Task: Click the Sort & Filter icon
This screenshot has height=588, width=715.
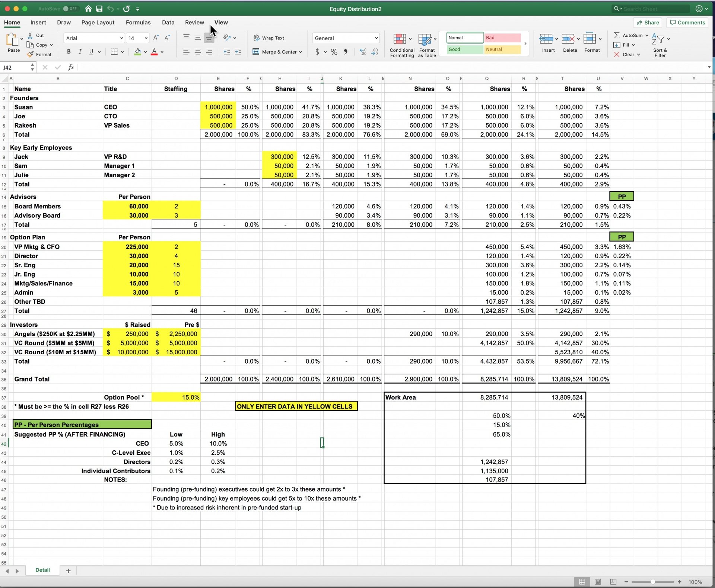Action: click(x=658, y=39)
